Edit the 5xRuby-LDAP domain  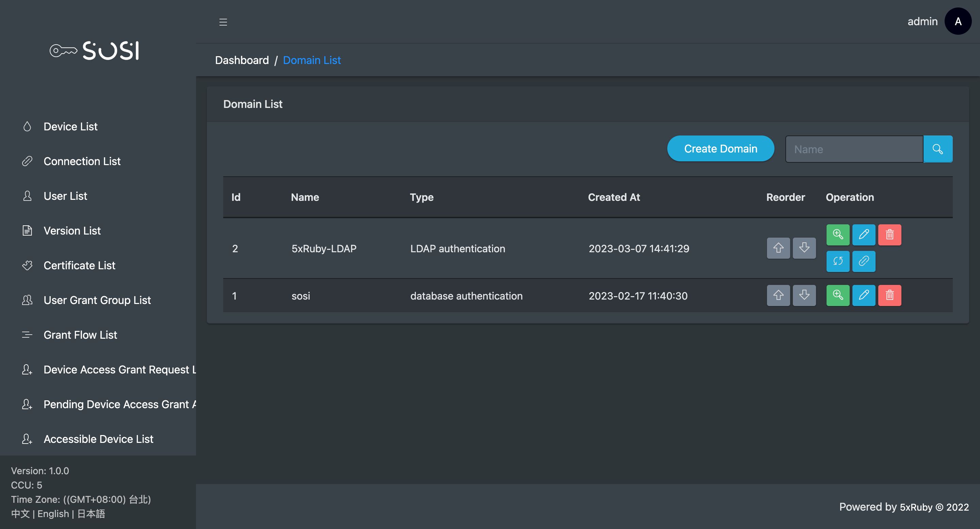pyautogui.click(x=864, y=235)
